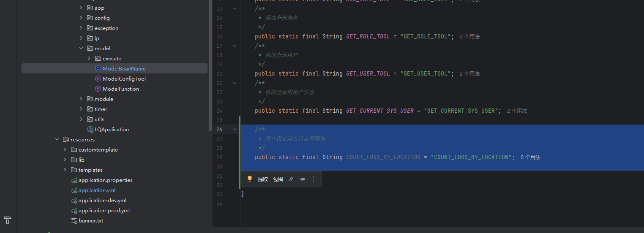Click the application-dev.yml Spring config icon
This screenshot has width=644, height=233.
click(x=74, y=200)
